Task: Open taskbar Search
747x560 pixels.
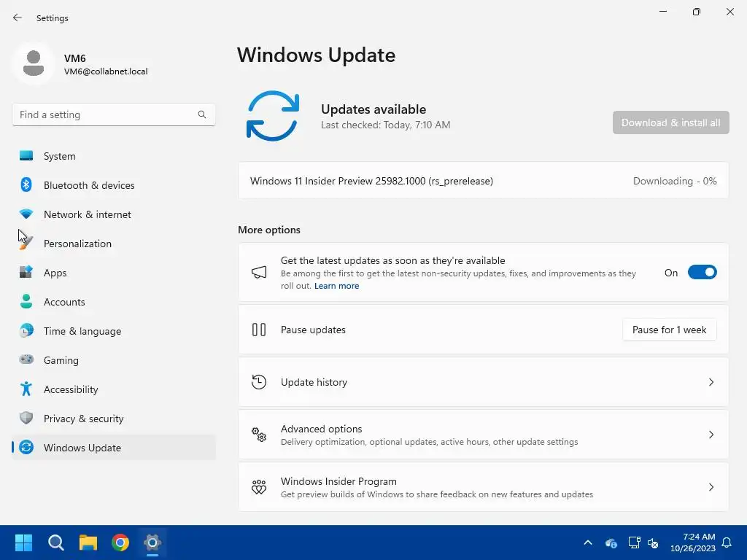Action: pyautogui.click(x=55, y=542)
